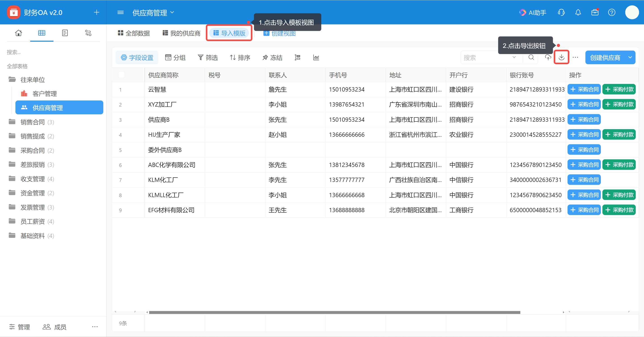The width and height of the screenshot is (644, 337).
Task: Click 采购付款 button for 云智慧 row
Action: point(619,89)
